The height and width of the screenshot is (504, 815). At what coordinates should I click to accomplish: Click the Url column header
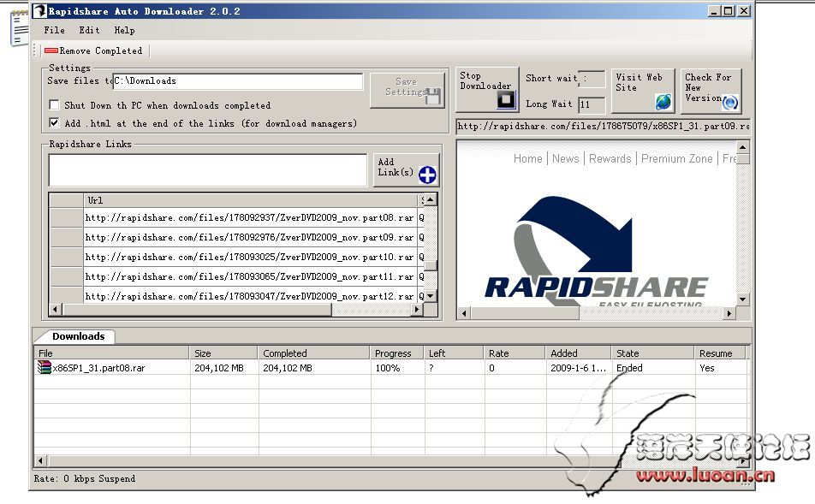pos(251,200)
